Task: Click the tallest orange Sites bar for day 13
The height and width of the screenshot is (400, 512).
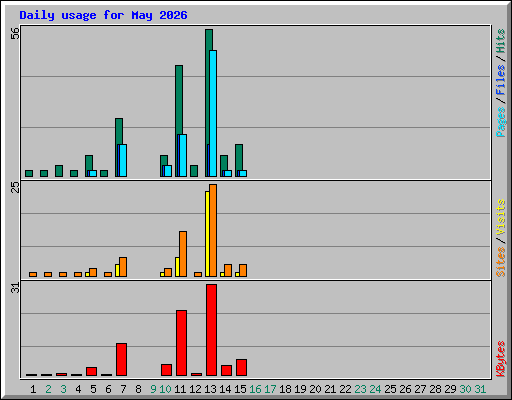Action: click(213, 230)
